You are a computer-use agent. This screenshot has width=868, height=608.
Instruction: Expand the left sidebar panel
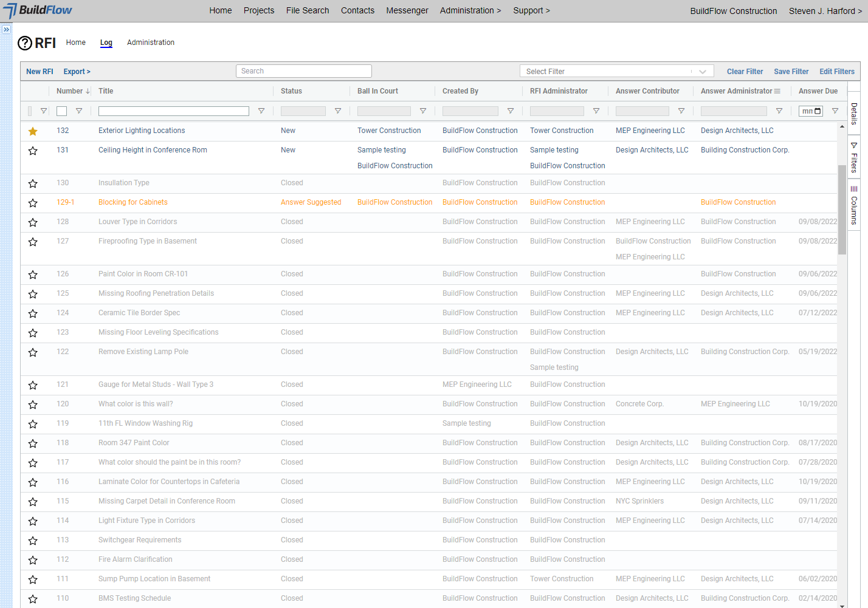tap(6, 29)
